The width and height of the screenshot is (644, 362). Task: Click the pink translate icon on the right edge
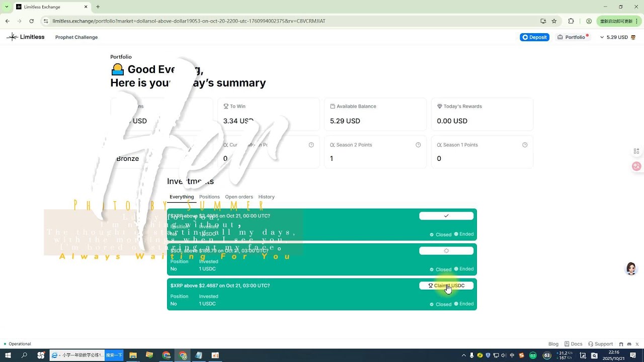(x=636, y=166)
